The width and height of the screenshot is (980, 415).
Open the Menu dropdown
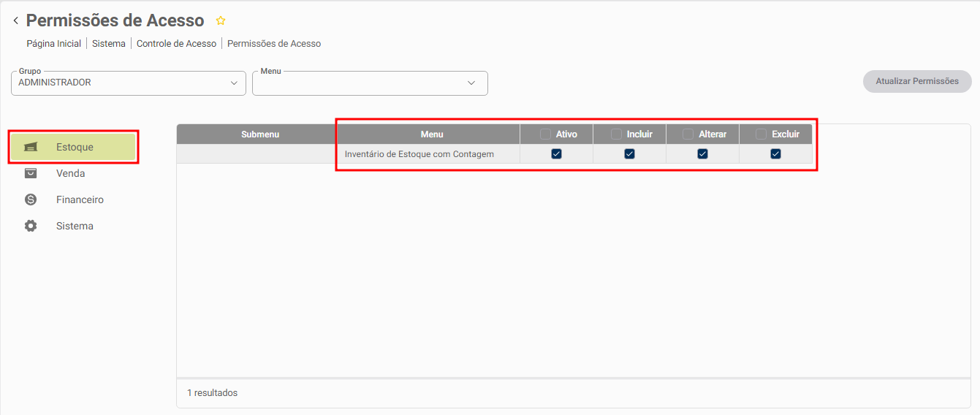[370, 83]
